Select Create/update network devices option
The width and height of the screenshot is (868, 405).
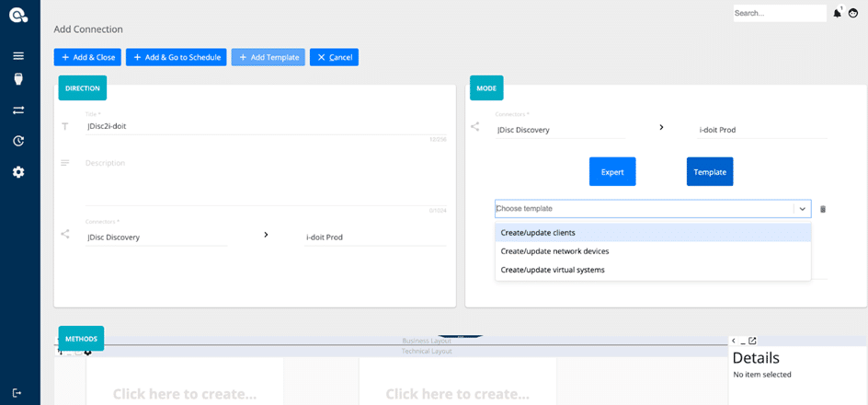tap(554, 251)
